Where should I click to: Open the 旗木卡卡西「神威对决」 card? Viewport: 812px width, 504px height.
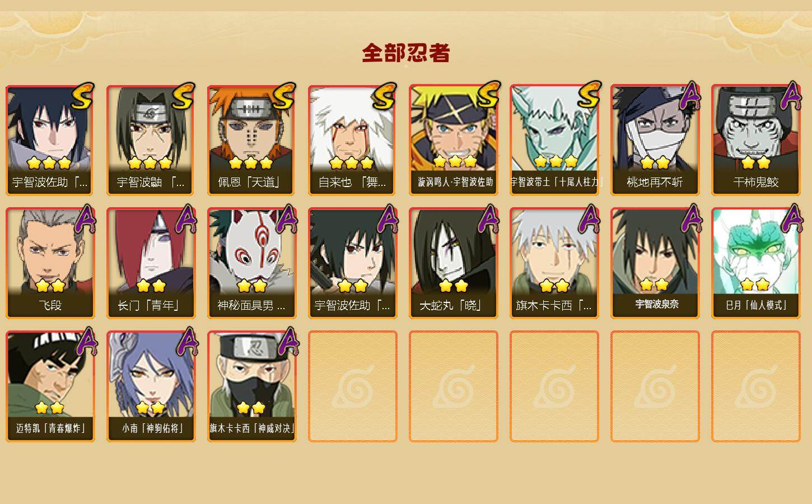[x=252, y=386]
